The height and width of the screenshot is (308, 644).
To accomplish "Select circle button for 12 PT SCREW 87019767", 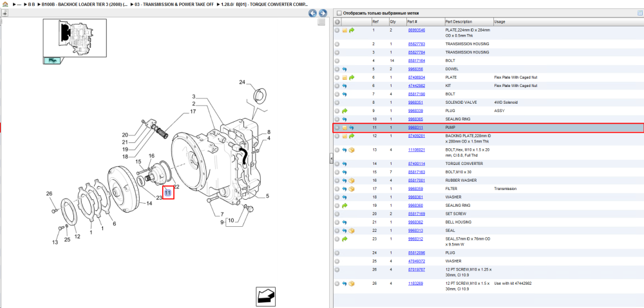I will tap(337, 270).
